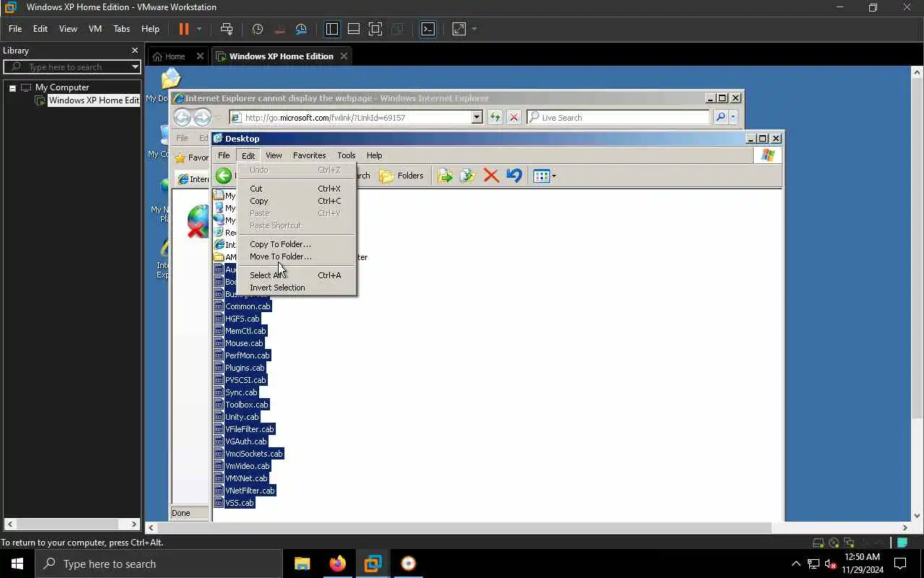Click the IE Live Search box
The image size is (924, 578).
[618, 117]
